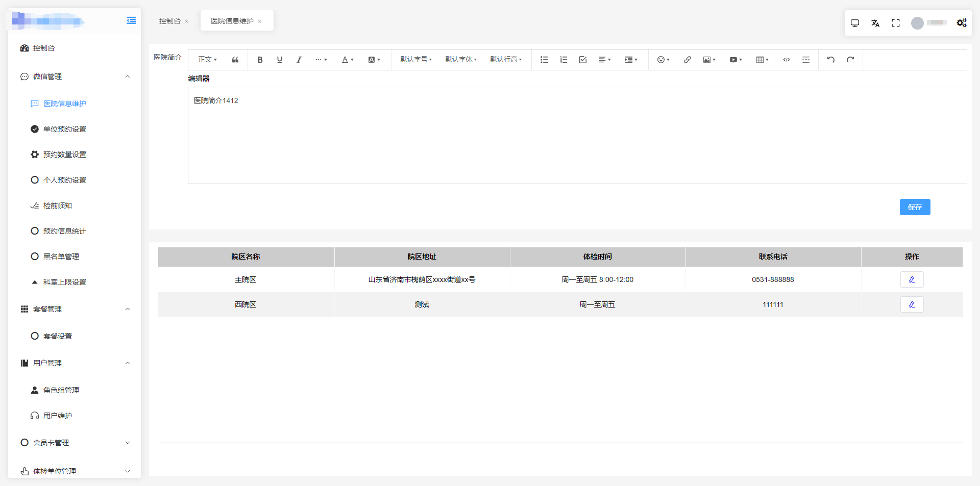The image size is (980, 486).
Task: Close the 控制台 tab
Action: tap(187, 21)
